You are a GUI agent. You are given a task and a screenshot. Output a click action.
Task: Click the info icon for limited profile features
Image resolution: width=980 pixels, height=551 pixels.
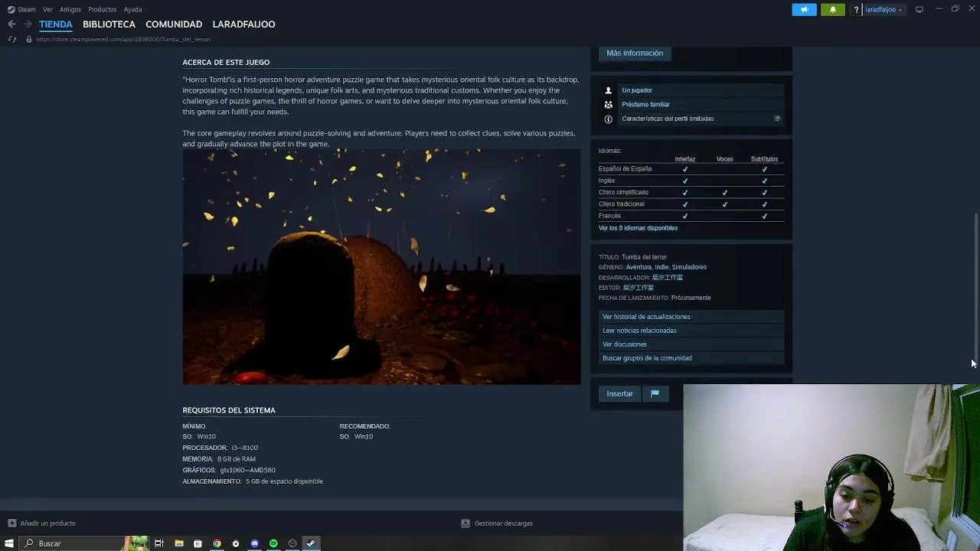(x=609, y=119)
